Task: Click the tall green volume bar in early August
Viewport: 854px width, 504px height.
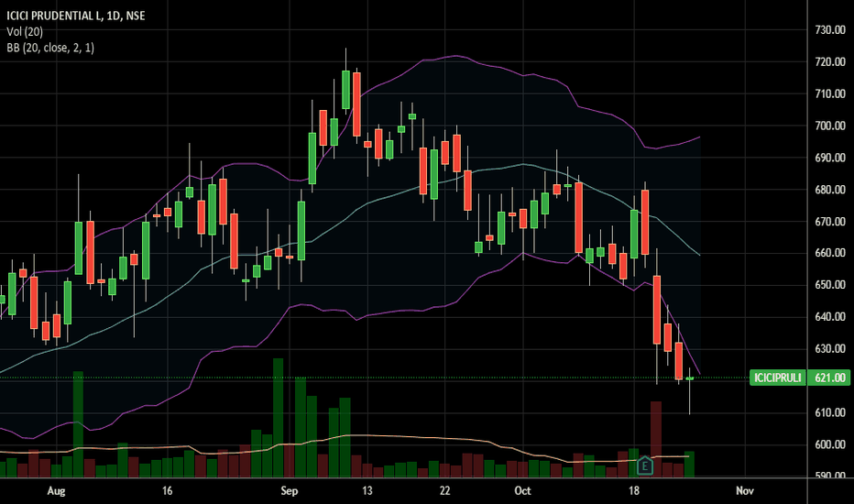Action: [x=78, y=424]
